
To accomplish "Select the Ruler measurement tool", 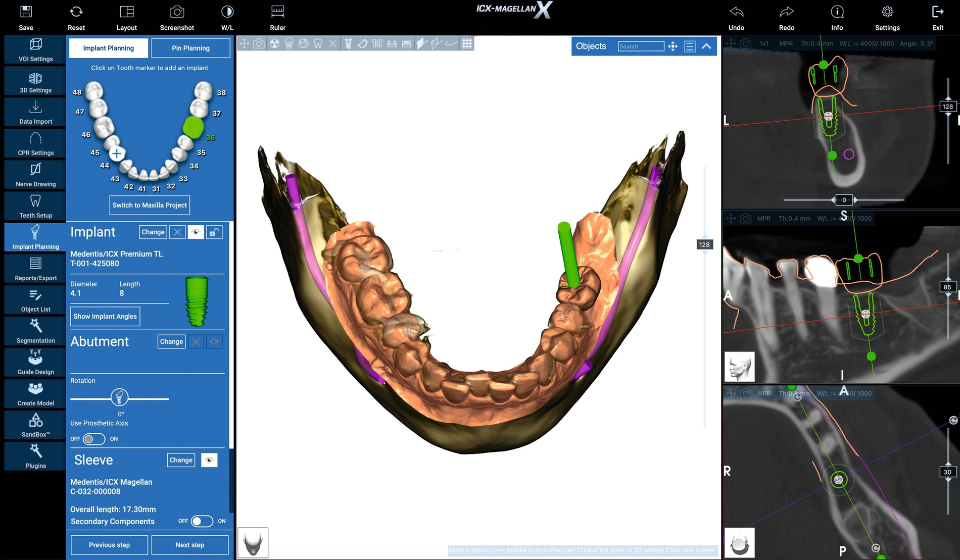I will (x=278, y=18).
